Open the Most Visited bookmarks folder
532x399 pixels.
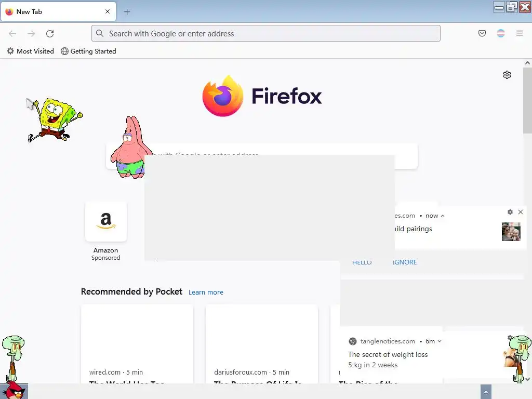click(31, 51)
